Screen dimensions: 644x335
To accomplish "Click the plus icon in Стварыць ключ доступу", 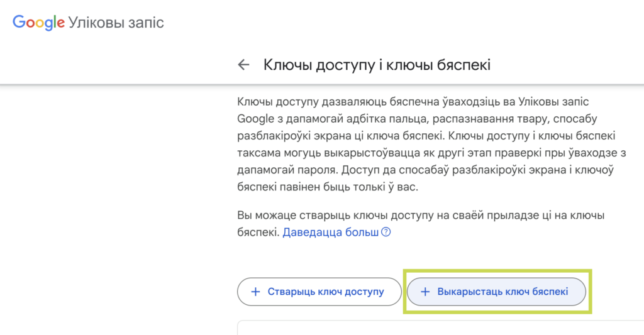I will (x=255, y=292).
